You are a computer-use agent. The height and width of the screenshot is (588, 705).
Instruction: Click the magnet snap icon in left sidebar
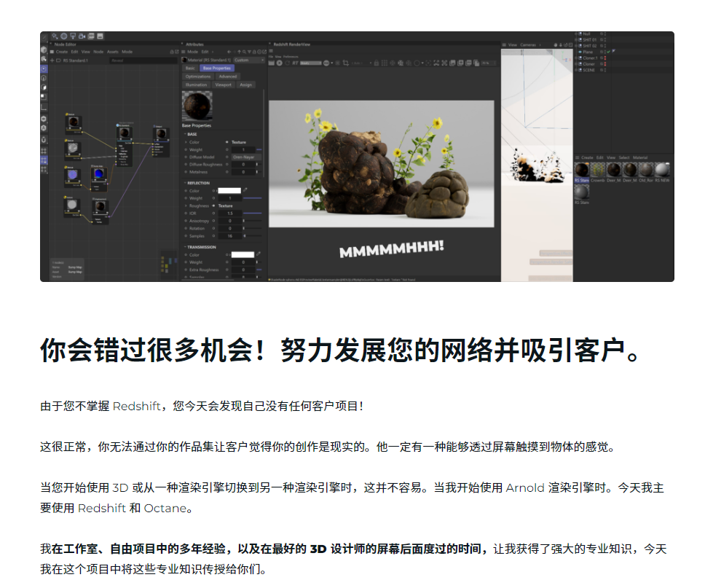pyautogui.click(x=44, y=140)
